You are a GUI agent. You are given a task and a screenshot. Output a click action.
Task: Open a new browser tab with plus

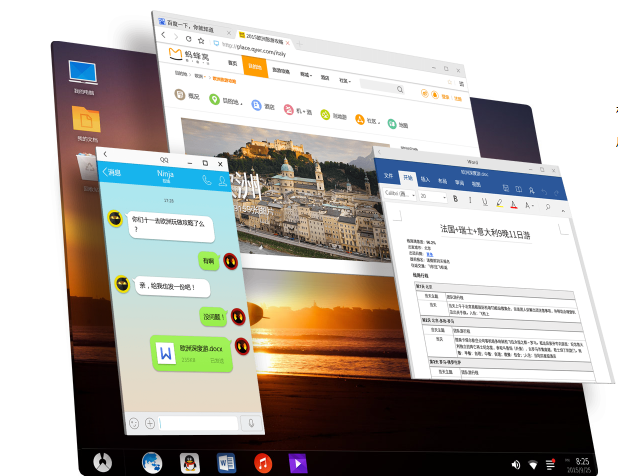[x=300, y=44]
